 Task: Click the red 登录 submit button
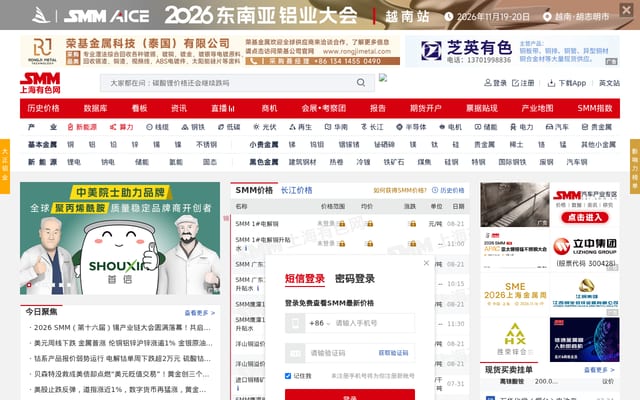(x=350, y=395)
